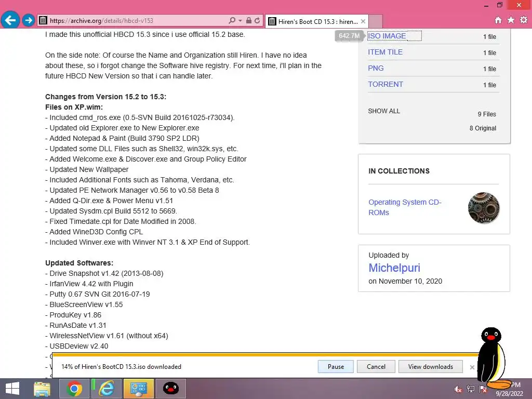Open a new blank tab
Viewport: 532px width, 399px height.
375,21
